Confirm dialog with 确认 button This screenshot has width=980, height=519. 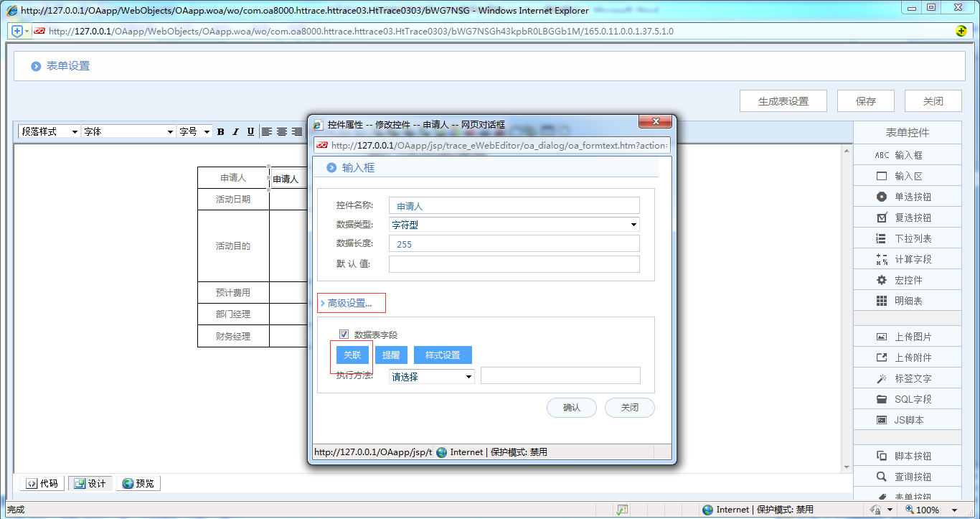[x=572, y=408]
